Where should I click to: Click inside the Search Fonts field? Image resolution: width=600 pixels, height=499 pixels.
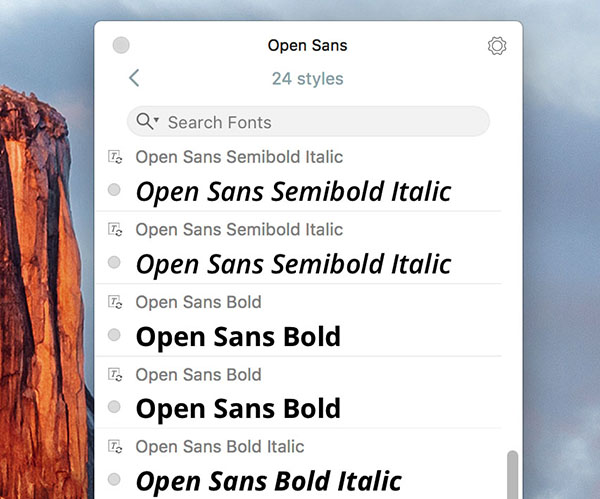(x=308, y=121)
